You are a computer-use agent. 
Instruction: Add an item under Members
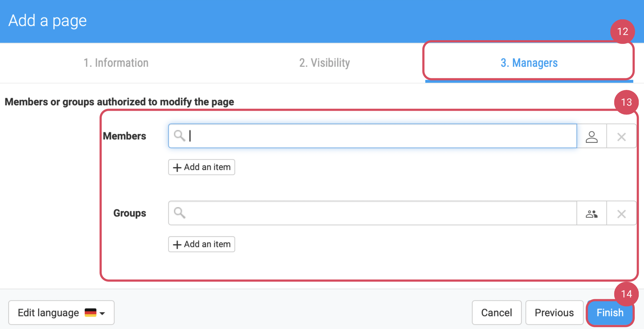point(202,167)
